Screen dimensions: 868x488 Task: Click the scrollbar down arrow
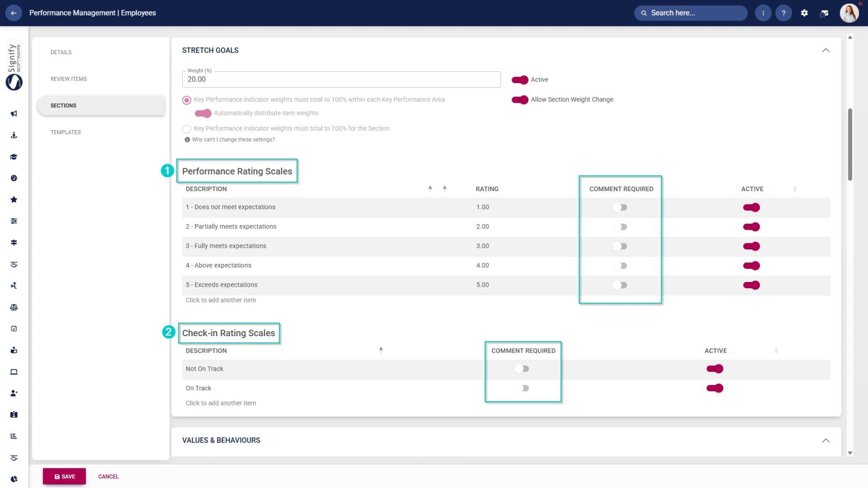point(850,453)
